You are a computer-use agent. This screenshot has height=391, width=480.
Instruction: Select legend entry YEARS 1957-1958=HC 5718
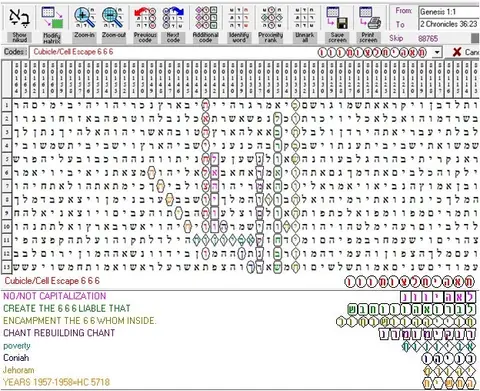(56, 382)
